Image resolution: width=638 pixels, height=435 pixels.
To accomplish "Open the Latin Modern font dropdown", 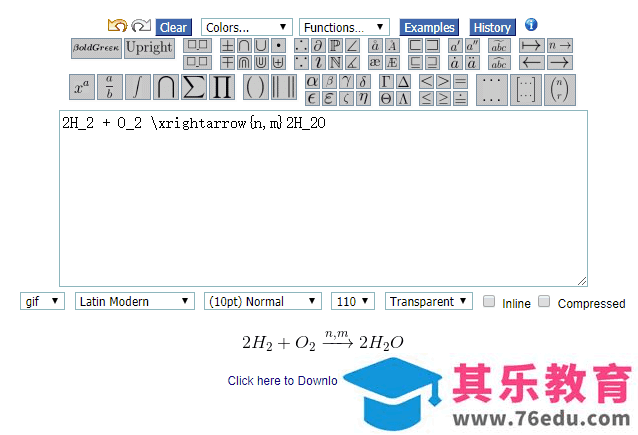I will [x=135, y=301].
